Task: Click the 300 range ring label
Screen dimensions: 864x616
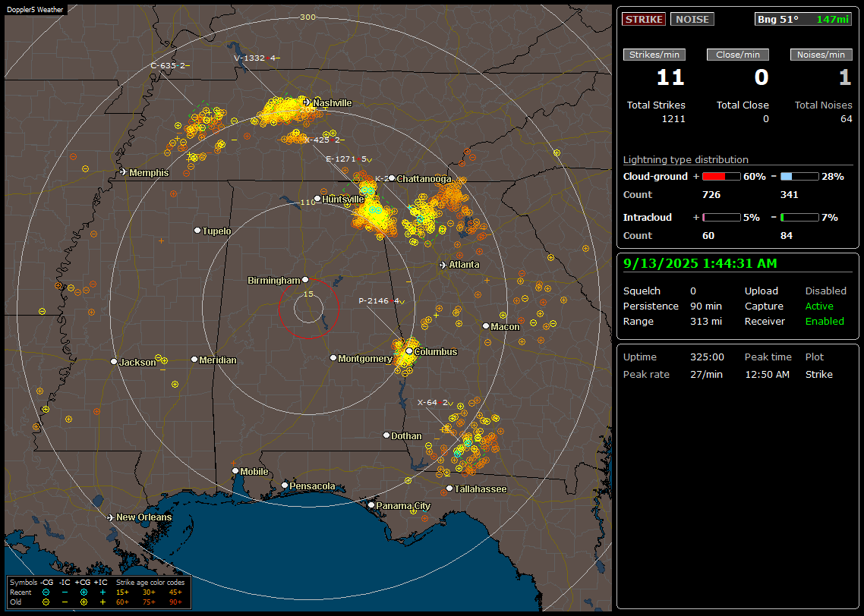Action: tap(307, 17)
